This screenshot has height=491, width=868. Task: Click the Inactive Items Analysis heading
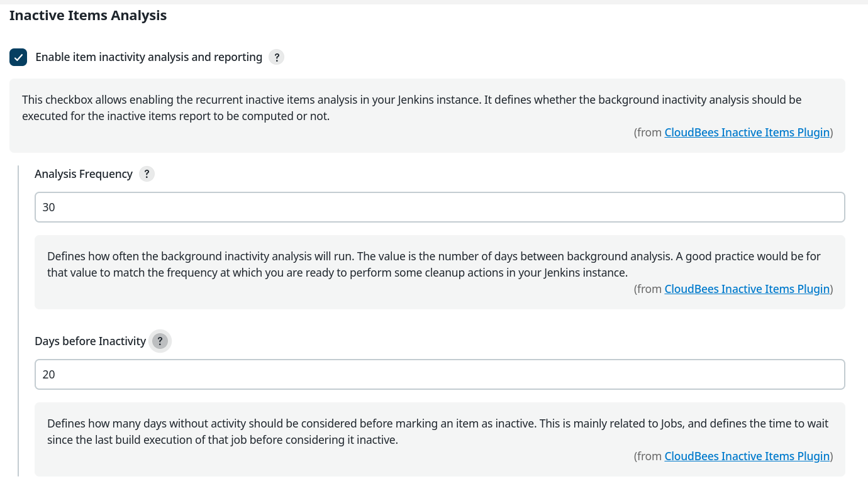[88, 16]
